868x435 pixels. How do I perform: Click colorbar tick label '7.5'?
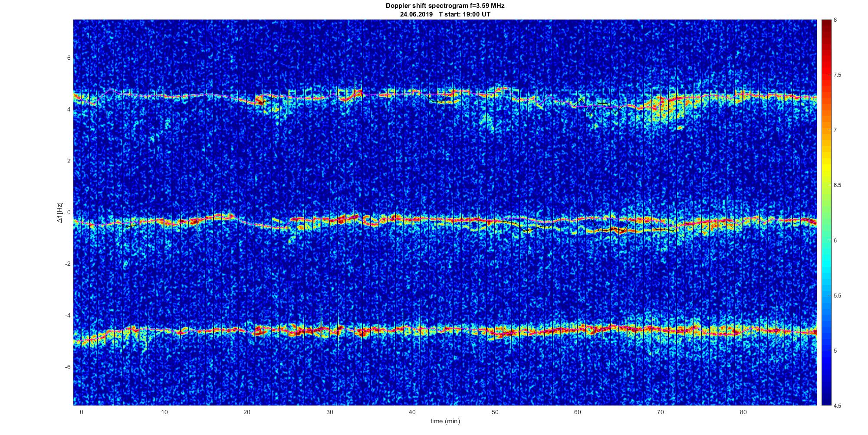pos(837,75)
